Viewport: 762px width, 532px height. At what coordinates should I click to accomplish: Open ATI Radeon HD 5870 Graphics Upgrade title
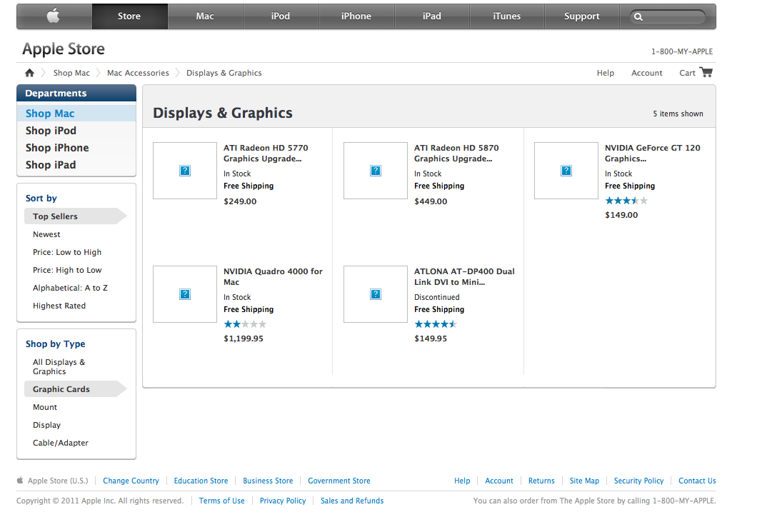(x=456, y=153)
